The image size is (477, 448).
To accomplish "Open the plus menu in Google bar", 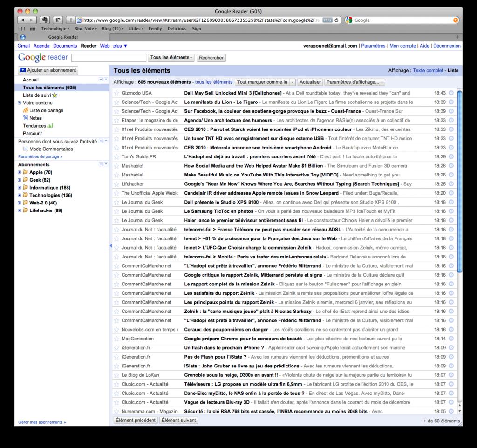I will click(x=120, y=46).
